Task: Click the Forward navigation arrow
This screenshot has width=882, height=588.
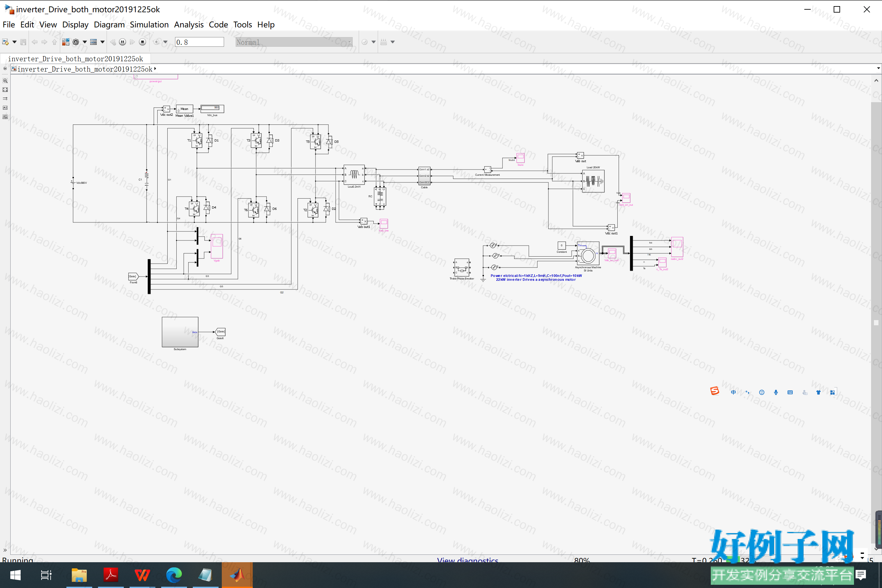Action: point(44,42)
